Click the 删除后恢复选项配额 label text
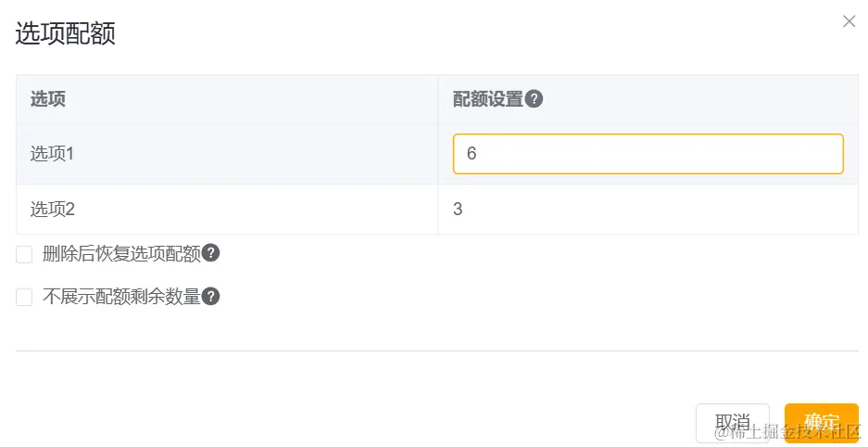The image size is (868, 447). pos(121,253)
